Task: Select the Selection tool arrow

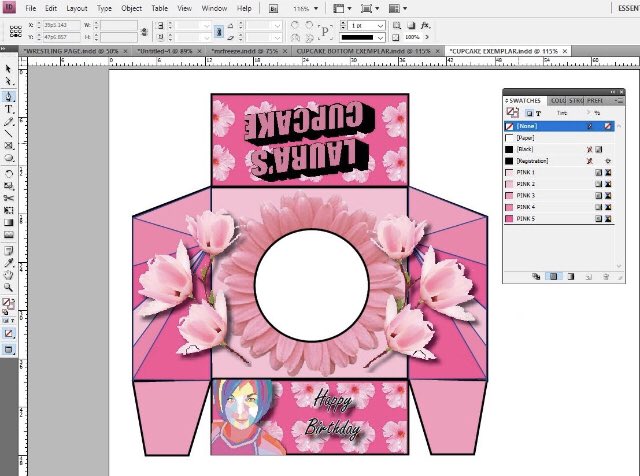Action: click(x=8, y=69)
